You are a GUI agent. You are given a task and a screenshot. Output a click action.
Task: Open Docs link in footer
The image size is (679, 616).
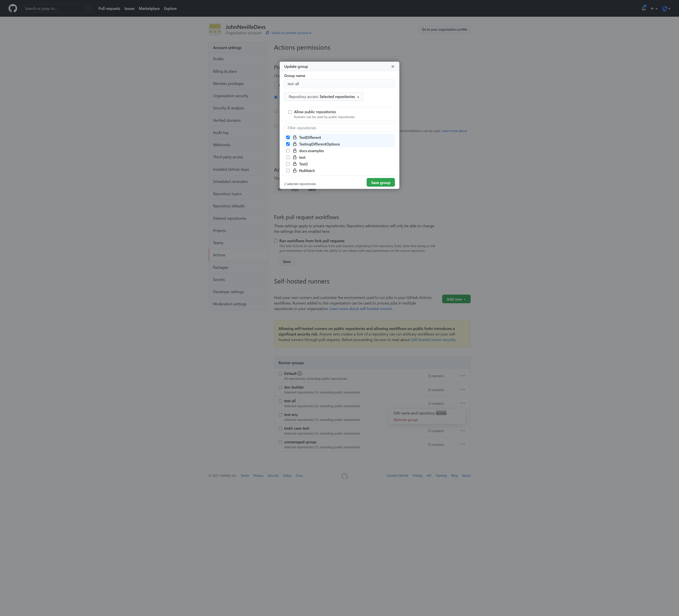point(299,476)
